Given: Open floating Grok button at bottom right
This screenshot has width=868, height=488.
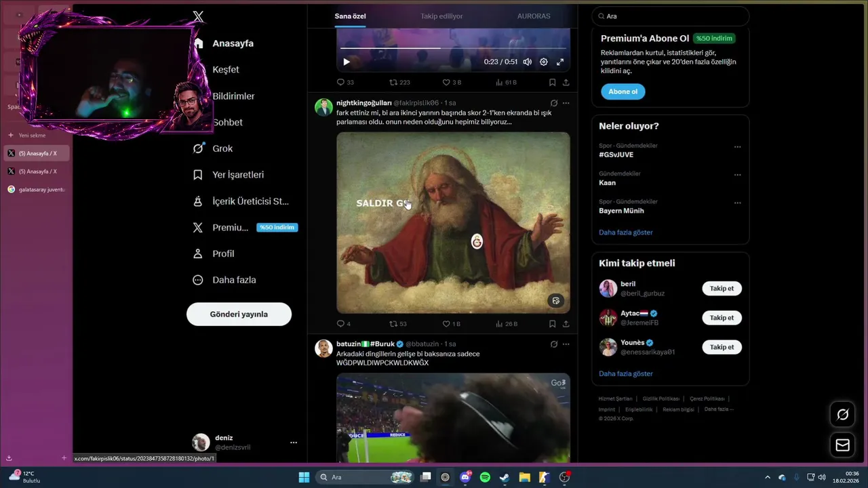Looking at the screenshot, I should click(x=842, y=414).
